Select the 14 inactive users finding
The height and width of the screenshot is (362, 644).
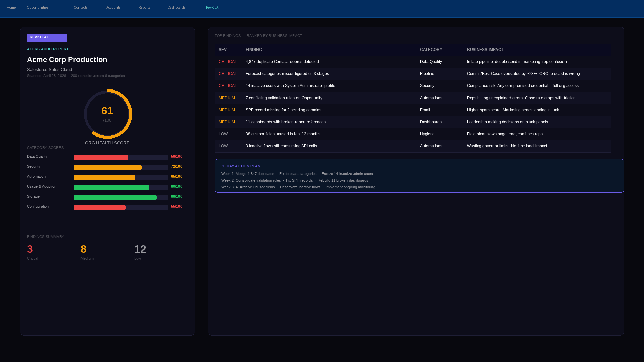tap(413, 86)
